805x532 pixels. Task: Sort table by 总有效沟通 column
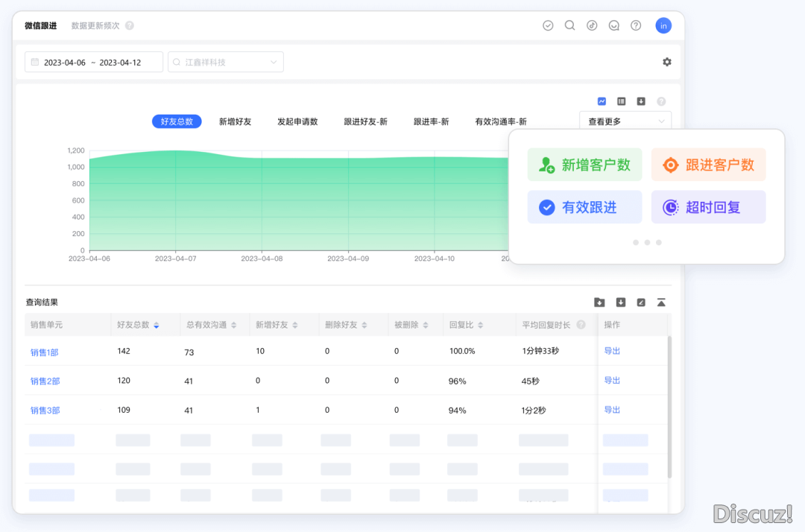tap(233, 326)
